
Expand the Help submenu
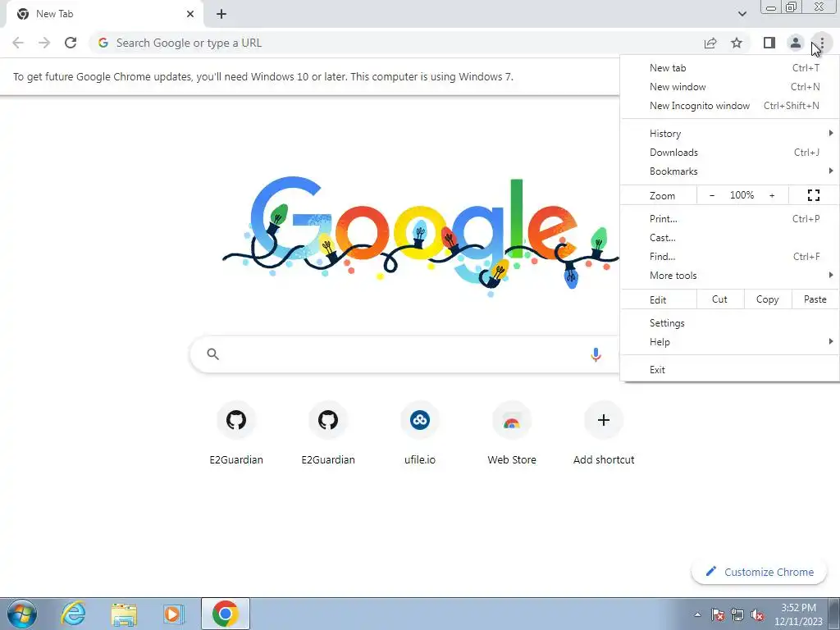(x=729, y=342)
